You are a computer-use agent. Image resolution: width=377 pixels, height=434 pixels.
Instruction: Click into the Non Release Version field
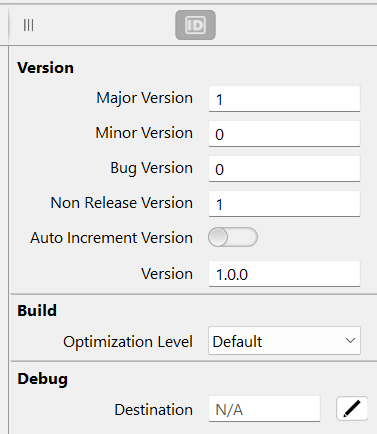[x=284, y=204]
